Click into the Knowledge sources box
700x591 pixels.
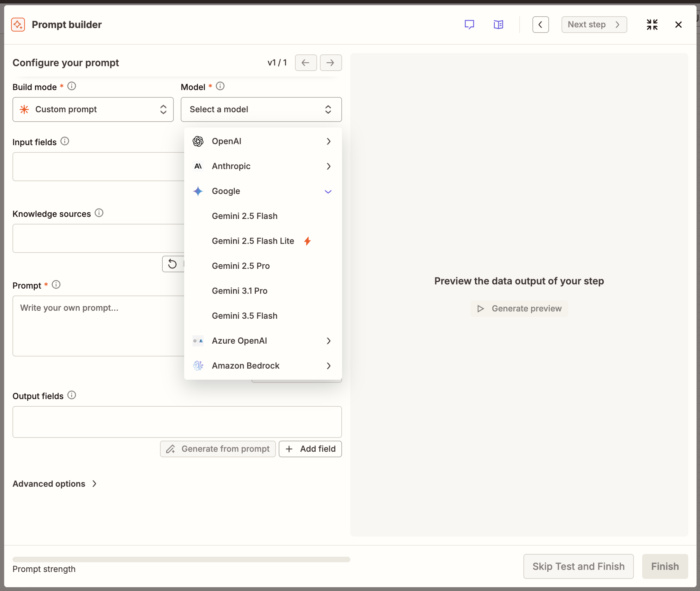[x=99, y=238]
